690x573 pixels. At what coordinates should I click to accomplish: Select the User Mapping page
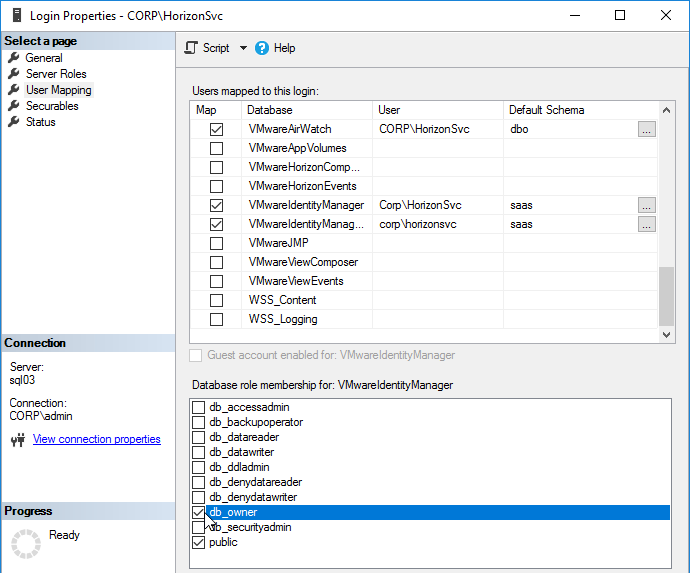[x=59, y=90]
